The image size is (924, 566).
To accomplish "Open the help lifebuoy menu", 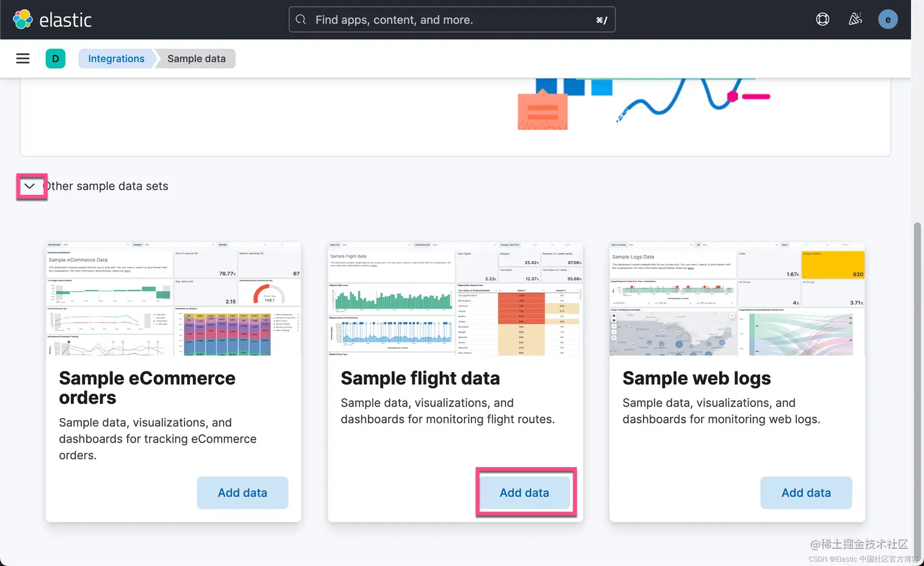I will pos(823,20).
